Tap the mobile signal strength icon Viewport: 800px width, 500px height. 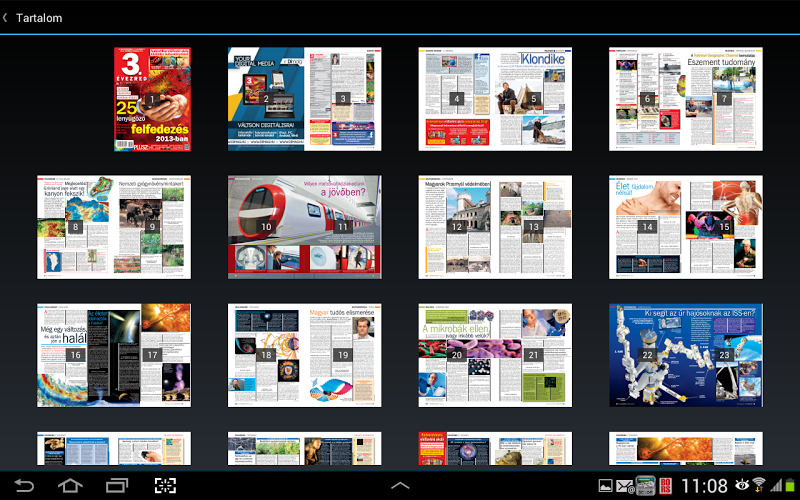tap(776, 485)
